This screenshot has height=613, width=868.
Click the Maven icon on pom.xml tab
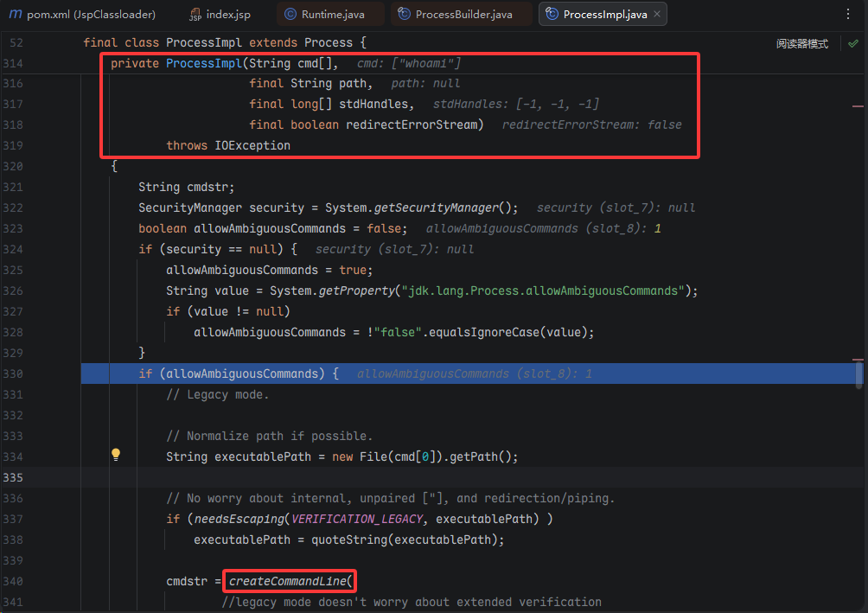tap(15, 15)
